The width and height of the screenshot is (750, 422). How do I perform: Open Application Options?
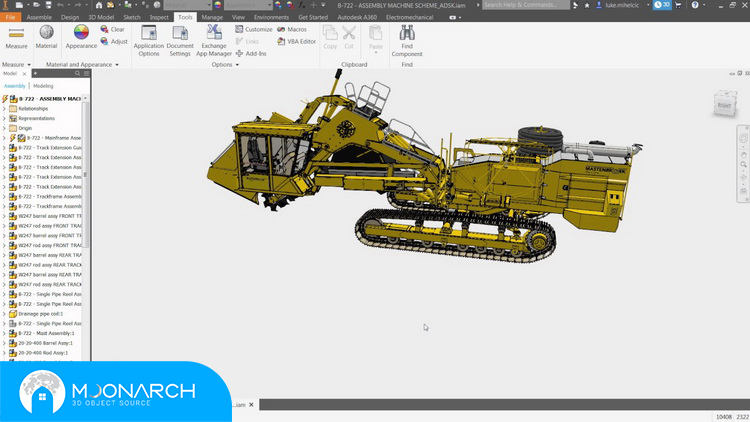pos(149,41)
